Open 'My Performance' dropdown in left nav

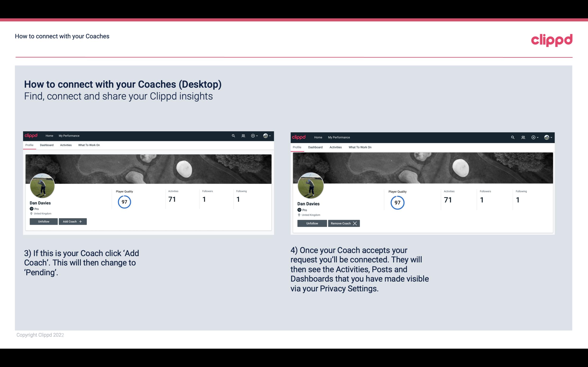pyautogui.click(x=69, y=135)
